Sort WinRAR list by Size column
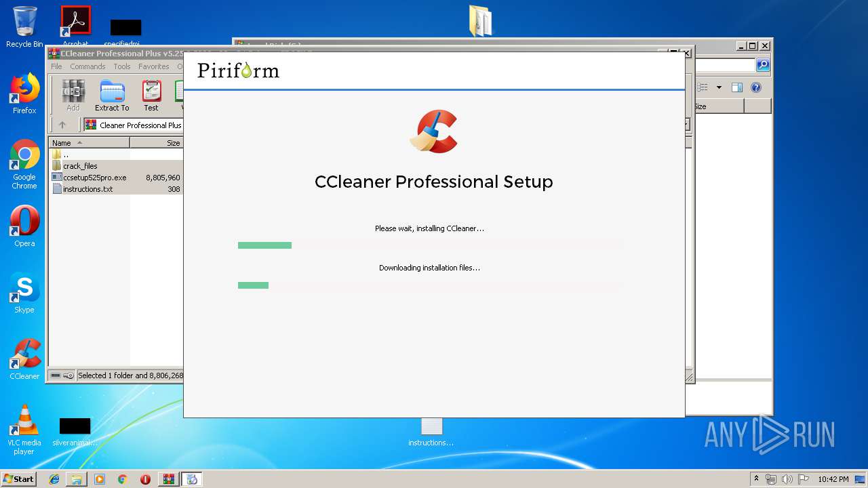 [157, 143]
